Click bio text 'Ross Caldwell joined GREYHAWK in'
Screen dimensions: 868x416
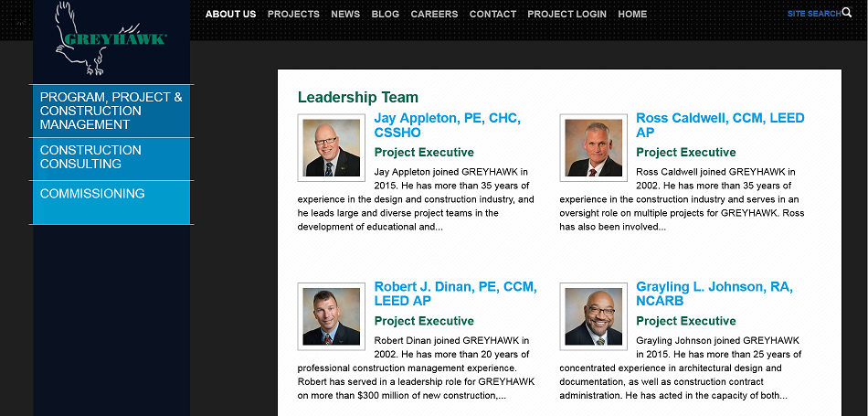tap(715, 172)
